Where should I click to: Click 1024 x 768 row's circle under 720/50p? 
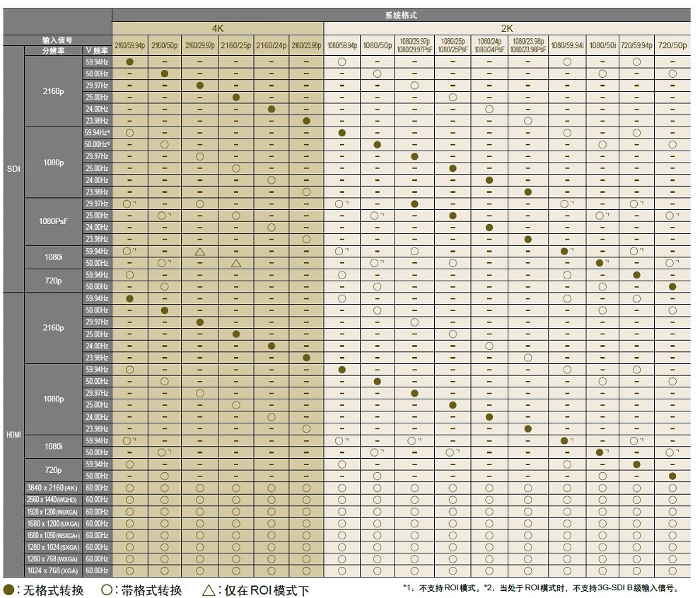click(672, 570)
